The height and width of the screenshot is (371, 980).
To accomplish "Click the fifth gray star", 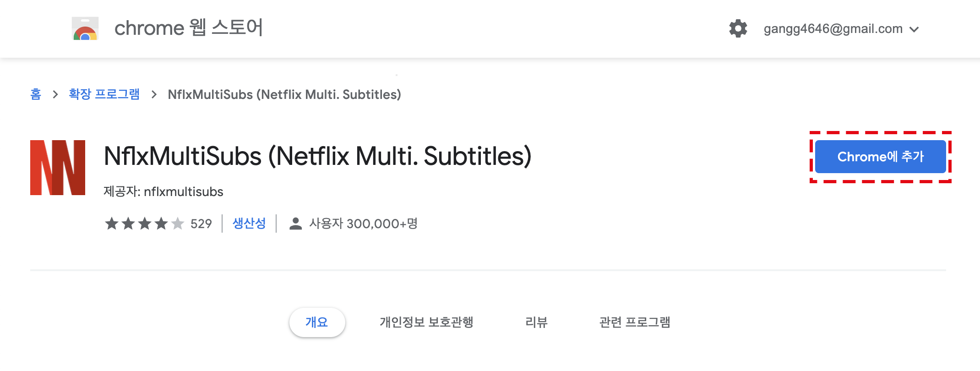I will (x=178, y=224).
